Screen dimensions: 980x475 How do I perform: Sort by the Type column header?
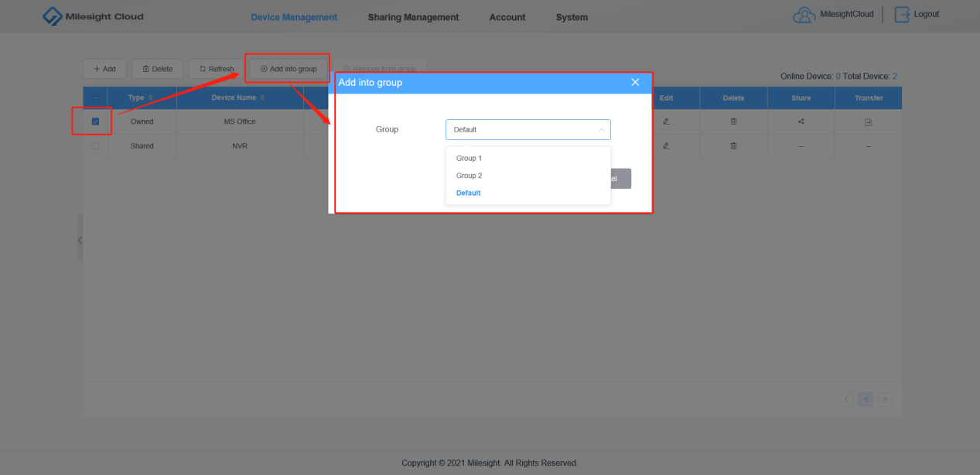click(x=141, y=97)
